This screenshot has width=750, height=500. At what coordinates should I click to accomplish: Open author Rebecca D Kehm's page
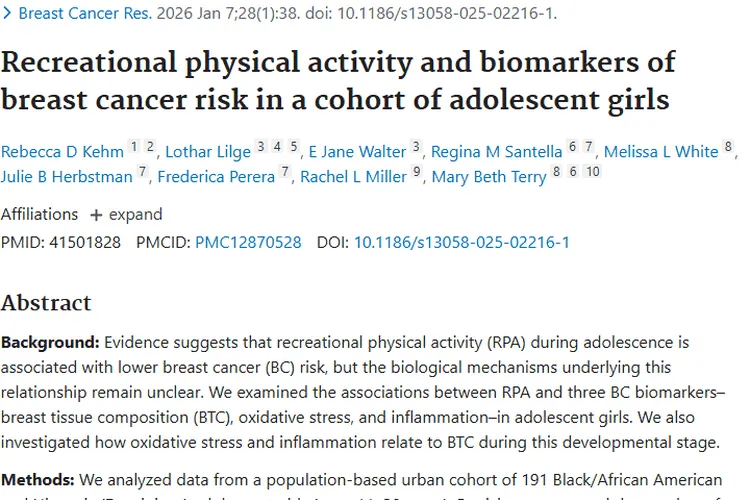click(x=62, y=152)
